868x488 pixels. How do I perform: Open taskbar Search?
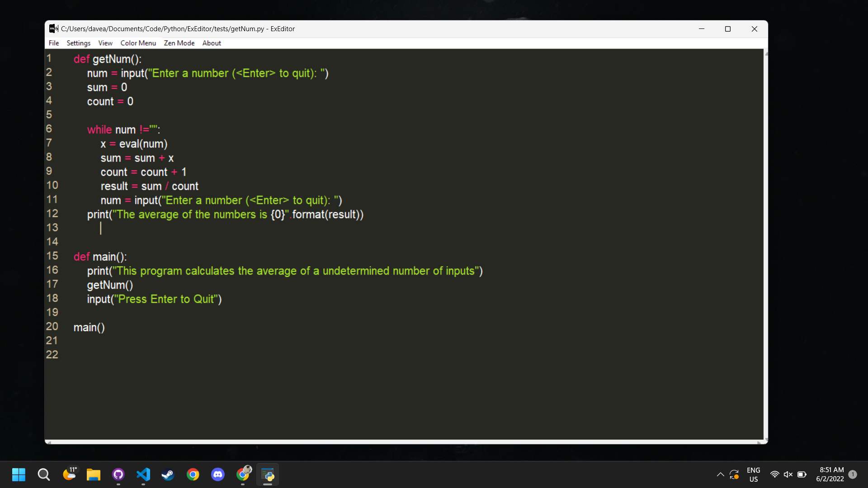point(44,474)
